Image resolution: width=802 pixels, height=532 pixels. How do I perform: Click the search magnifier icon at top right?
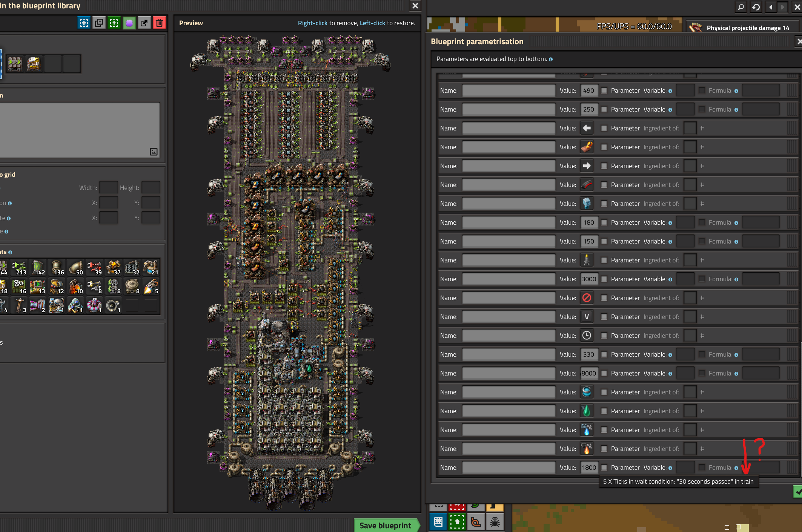point(741,7)
